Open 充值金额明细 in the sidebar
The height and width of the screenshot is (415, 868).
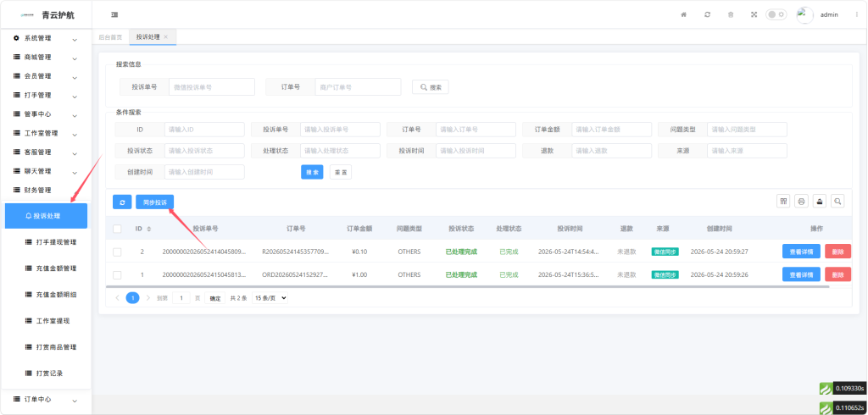tap(51, 295)
